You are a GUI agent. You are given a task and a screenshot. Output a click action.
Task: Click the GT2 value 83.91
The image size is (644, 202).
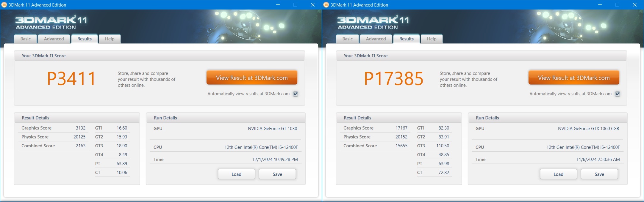pos(444,137)
